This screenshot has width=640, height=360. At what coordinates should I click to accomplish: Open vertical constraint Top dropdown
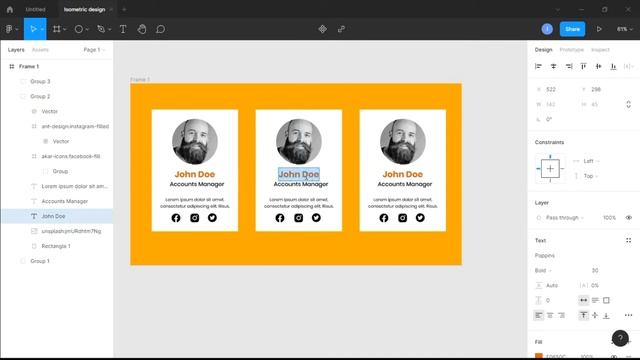pyautogui.click(x=591, y=176)
